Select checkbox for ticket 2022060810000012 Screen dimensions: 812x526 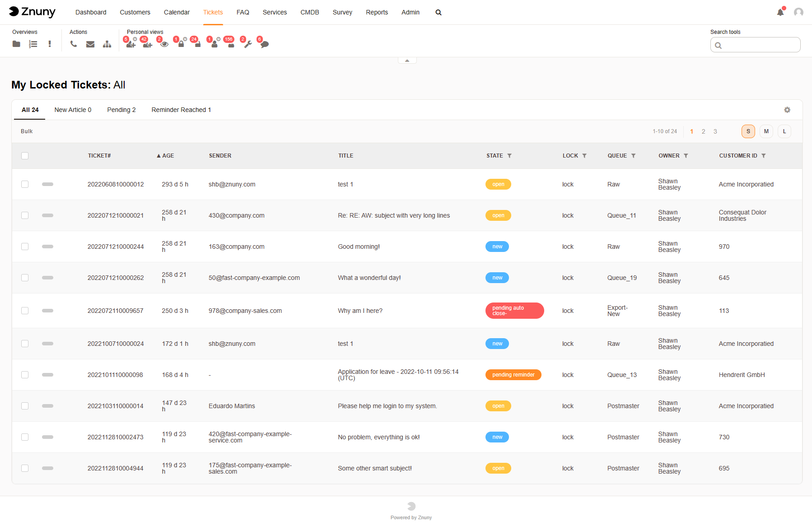coord(25,184)
